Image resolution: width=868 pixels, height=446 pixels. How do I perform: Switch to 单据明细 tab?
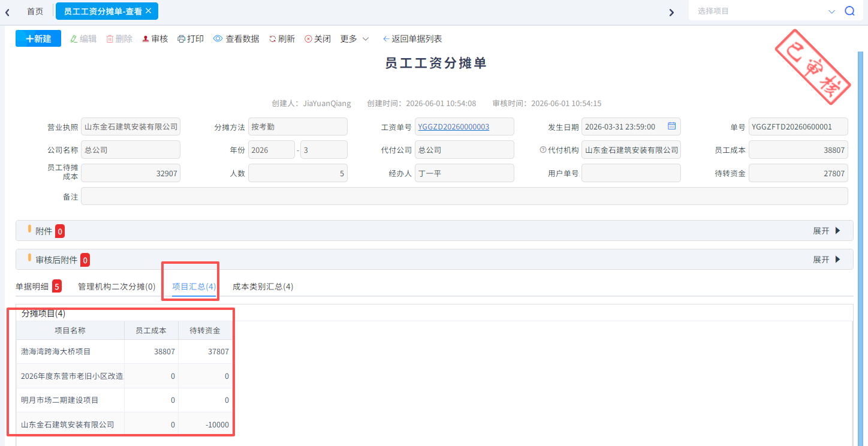38,287
